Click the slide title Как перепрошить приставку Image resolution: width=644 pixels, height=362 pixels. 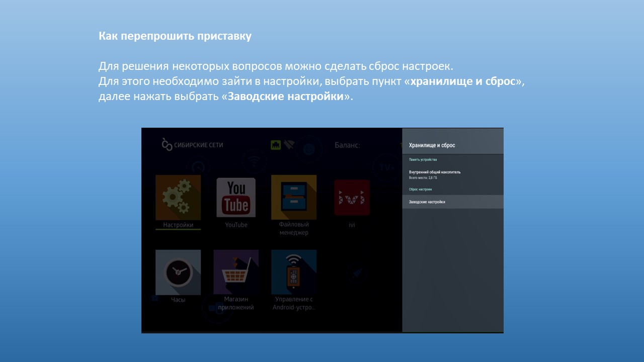click(x=175, y=37)
